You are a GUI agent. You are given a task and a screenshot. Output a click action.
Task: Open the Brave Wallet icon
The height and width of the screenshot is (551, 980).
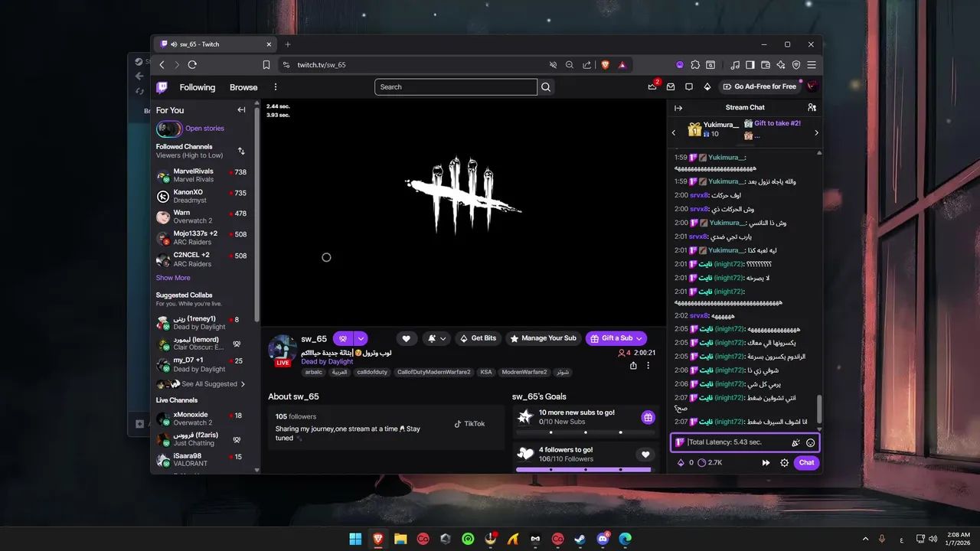tap(766, 65)
